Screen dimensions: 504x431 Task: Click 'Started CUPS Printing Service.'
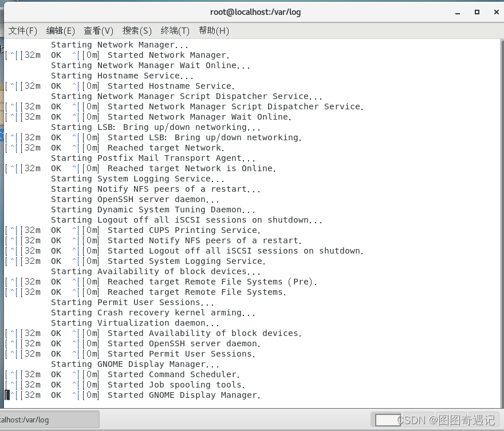coord(184,230)
